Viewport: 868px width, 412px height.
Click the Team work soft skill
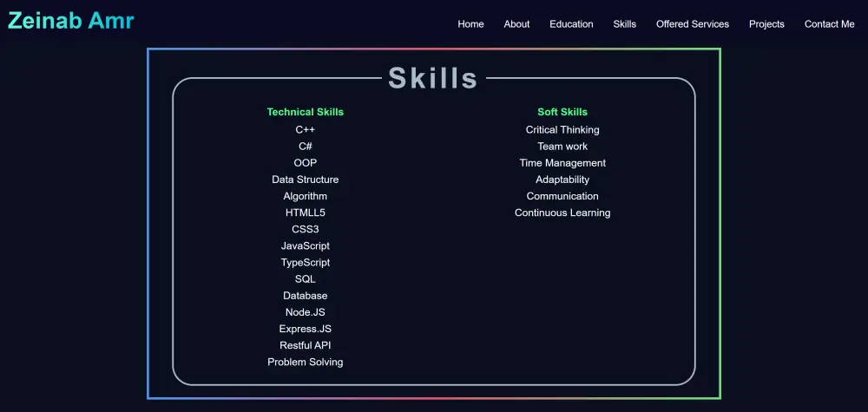click(x=562, y=146)
